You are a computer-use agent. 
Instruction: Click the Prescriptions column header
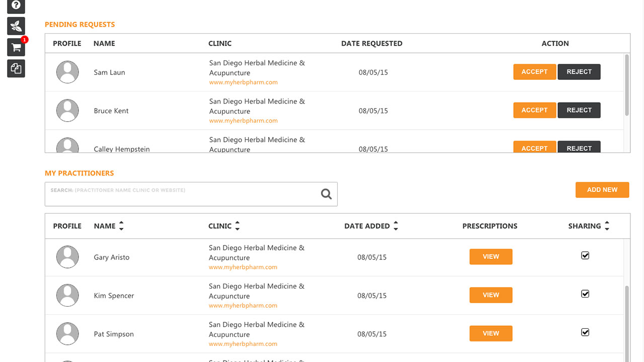pos(490,226)
